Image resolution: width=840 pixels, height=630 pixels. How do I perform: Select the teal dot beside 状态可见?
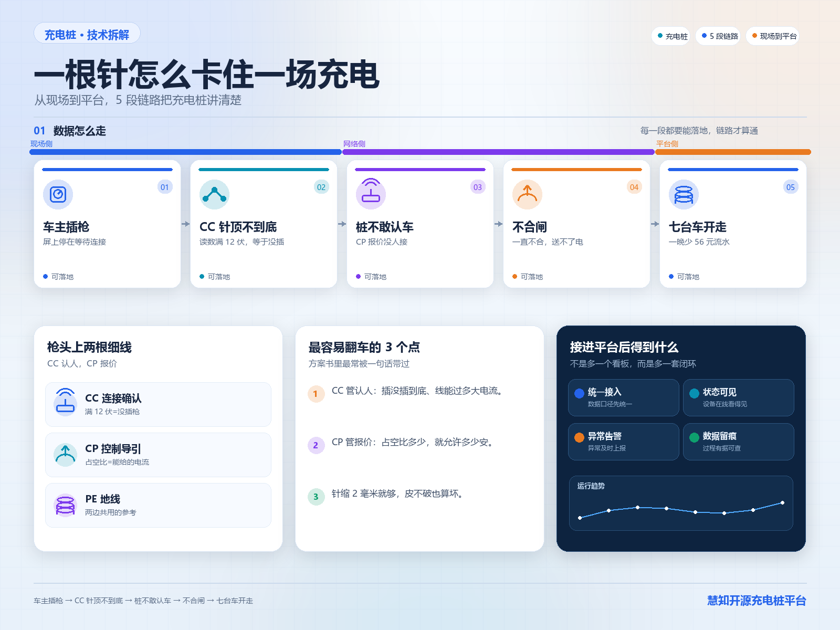pyautogui.click(x=695, y=393)
